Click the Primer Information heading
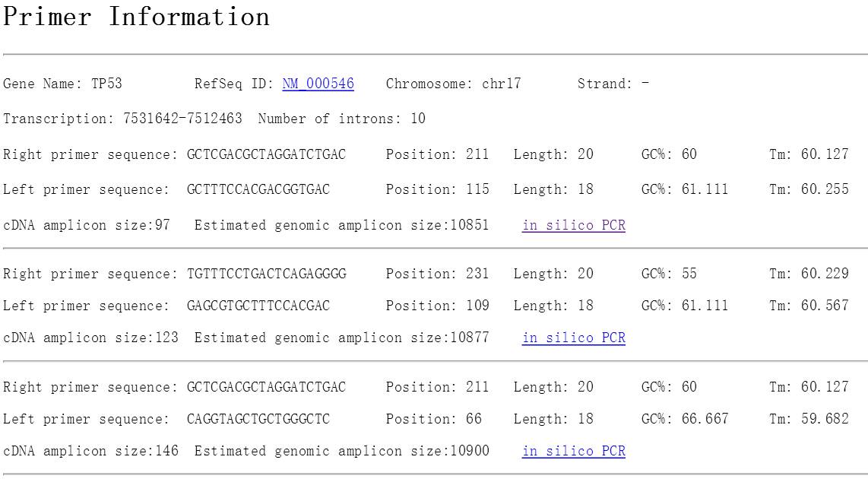This screenshot has width=868, height=479. [137, 16]
